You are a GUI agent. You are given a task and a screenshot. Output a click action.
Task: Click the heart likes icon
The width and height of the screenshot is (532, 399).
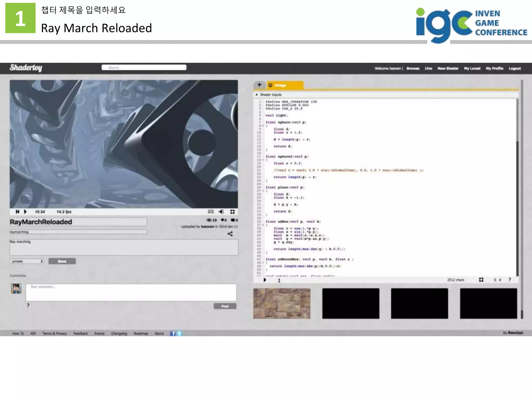[x=223, y=220]
